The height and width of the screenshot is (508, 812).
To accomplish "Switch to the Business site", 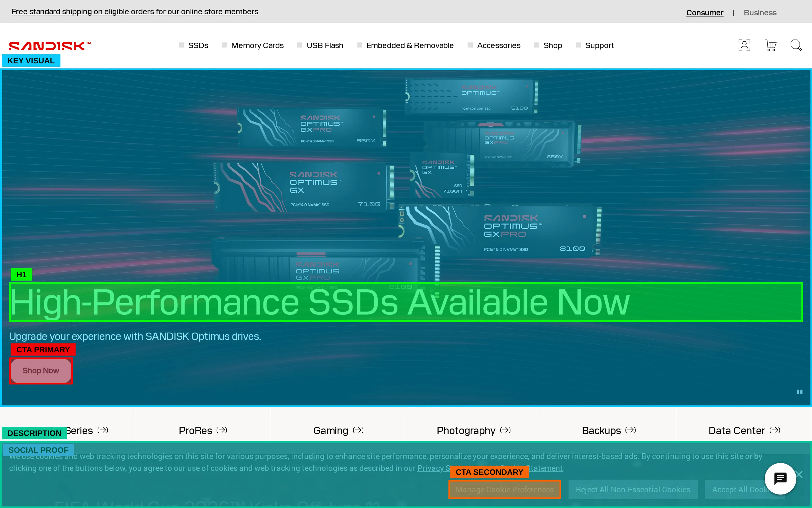I will [x=760, y=13].
